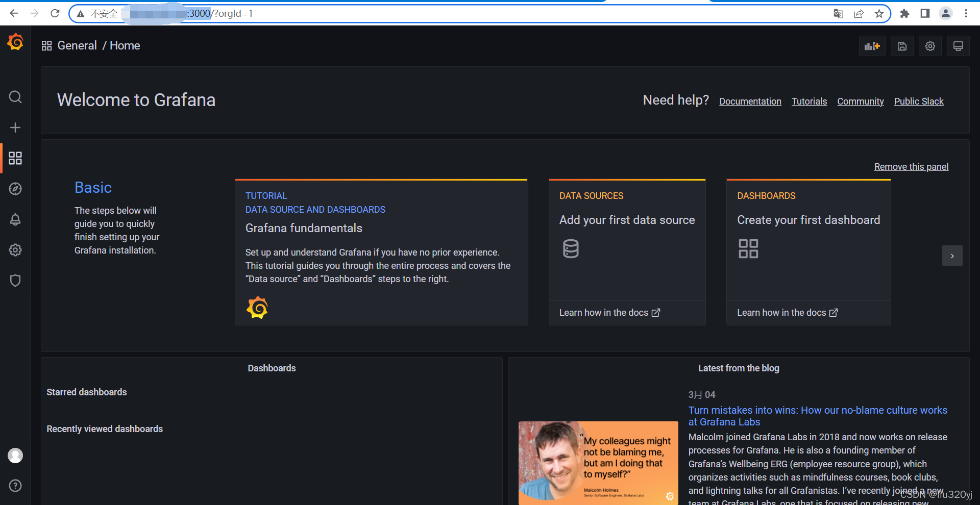Click the Save dashboard icon

pos(902,46)
